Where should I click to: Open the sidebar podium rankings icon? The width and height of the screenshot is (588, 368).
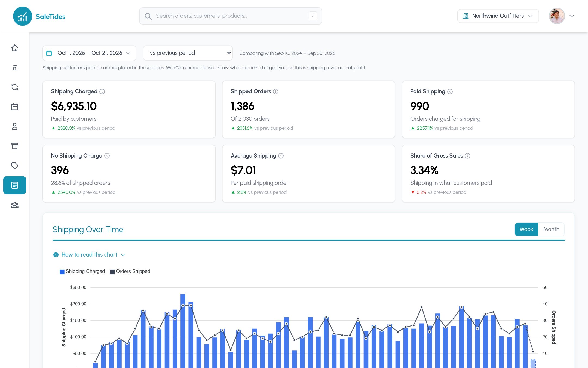tap(15, 68)
